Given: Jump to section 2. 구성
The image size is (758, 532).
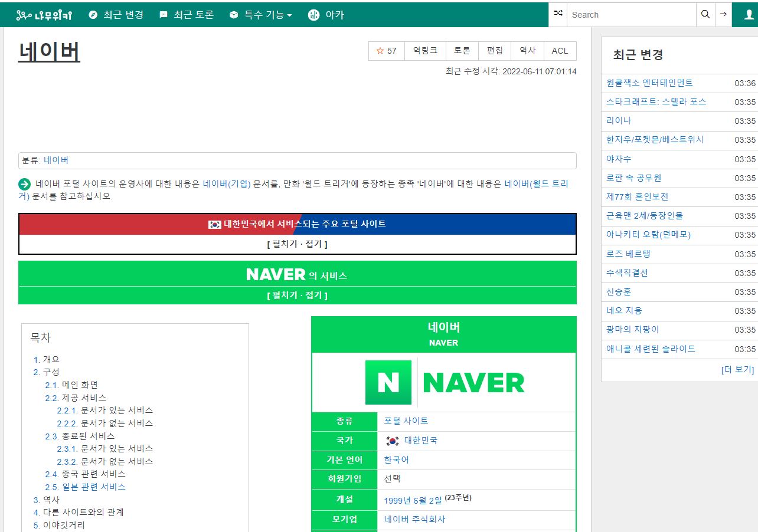Looking at the screenshot, I should pyautogui.click(x=46, y=372).
